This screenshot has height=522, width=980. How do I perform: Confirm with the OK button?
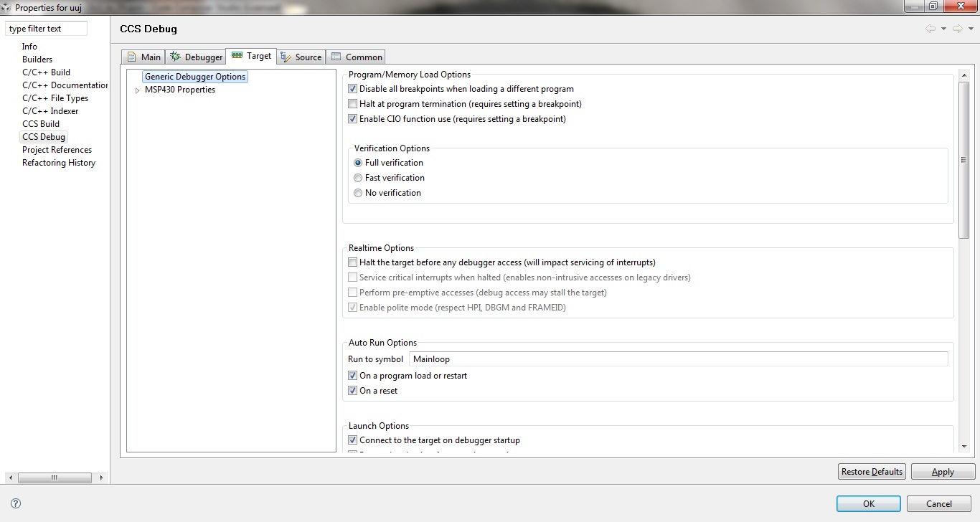[x=868, y=504]
